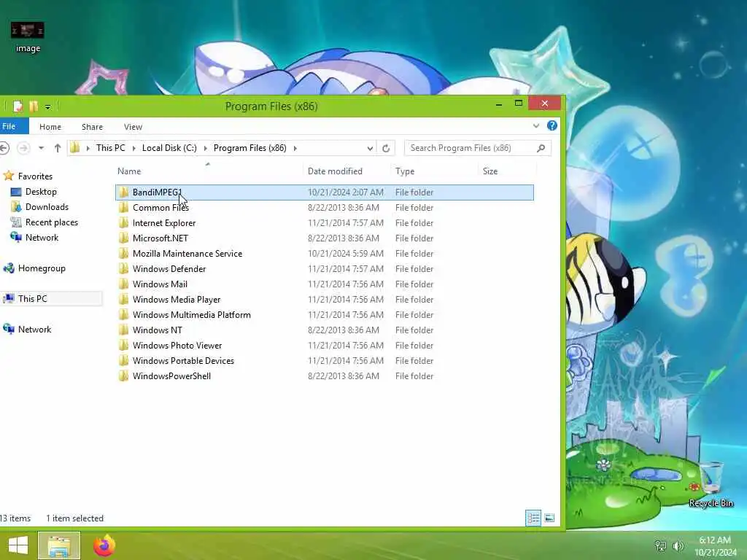The width and height of the screenshot is (747, 560).
Task: Expand Local Disk (C:) breadcrumb arrow
Action: [205, 148]
